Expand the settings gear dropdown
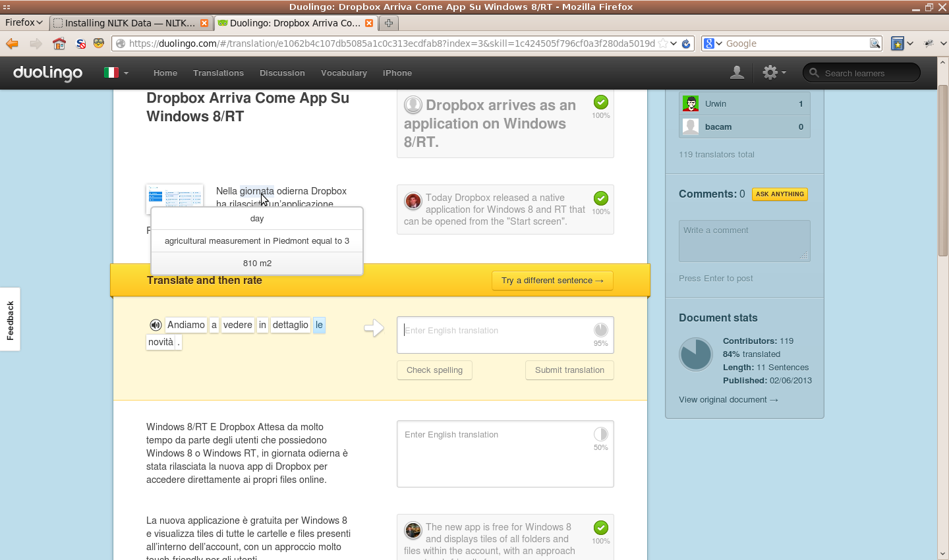The height and width of the screenshot is (560, 949). [x=774, y=72]
